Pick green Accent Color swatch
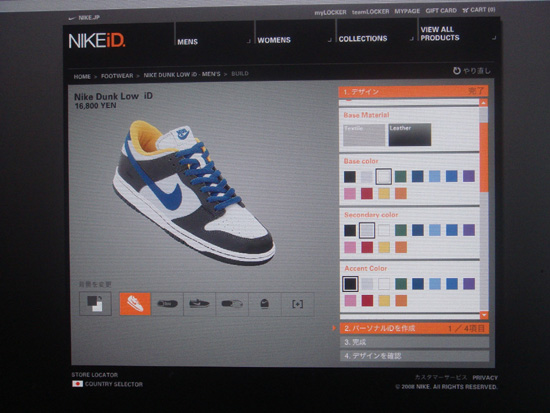Image resolution: width=550 pixels, height=413 pixels. click(x=401, y=284)
